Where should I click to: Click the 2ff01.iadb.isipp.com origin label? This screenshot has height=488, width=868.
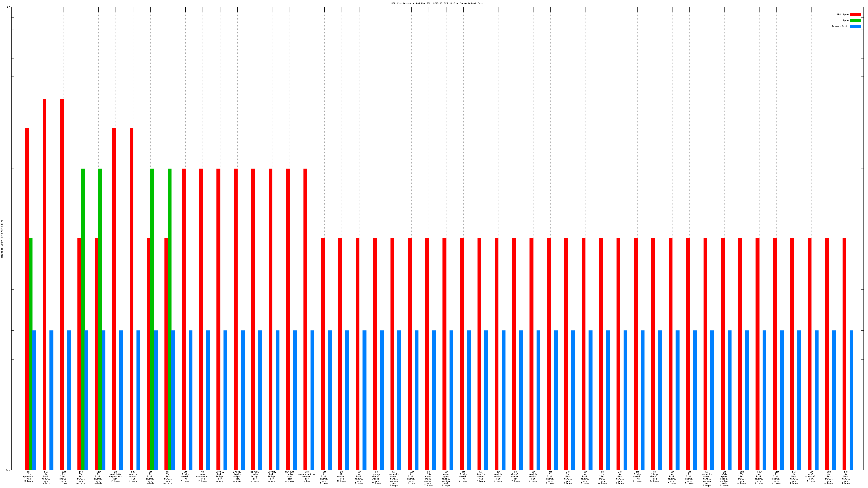(220, 476)
